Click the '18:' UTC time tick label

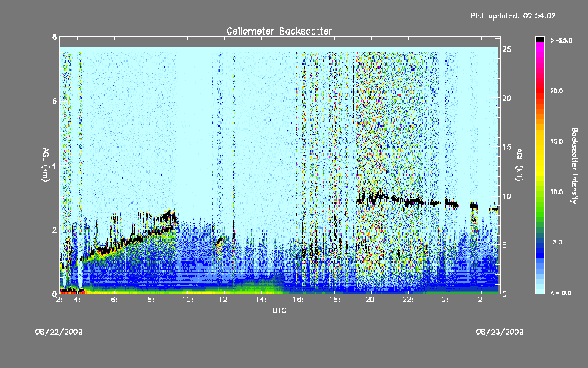point(334,300)
